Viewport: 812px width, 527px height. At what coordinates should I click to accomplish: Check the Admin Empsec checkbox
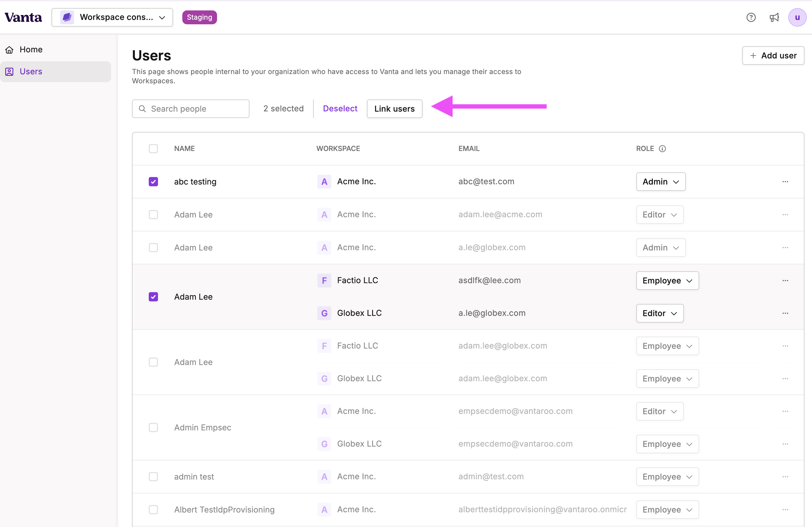(153, 428)
